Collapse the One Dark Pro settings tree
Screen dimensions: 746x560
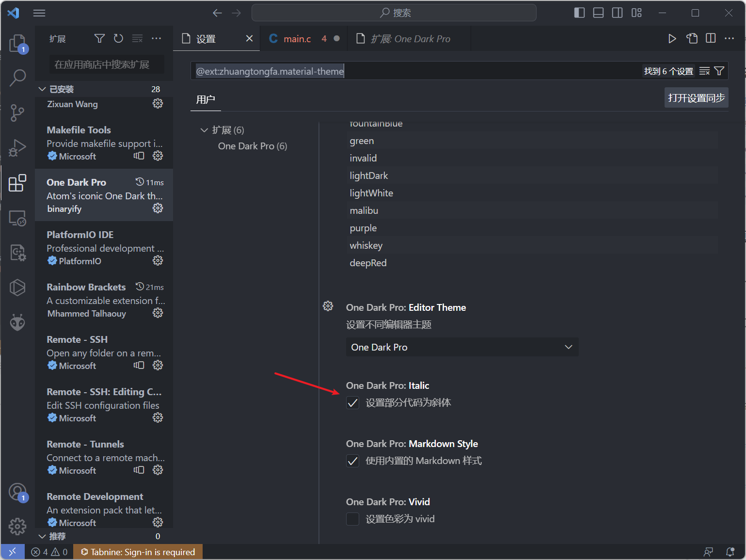[204, 130]
